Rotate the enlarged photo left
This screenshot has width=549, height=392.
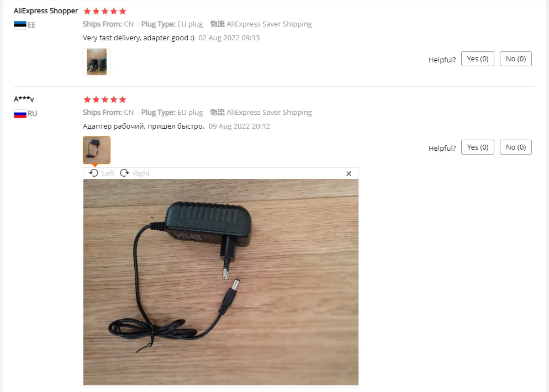click(x=94, y=173)
